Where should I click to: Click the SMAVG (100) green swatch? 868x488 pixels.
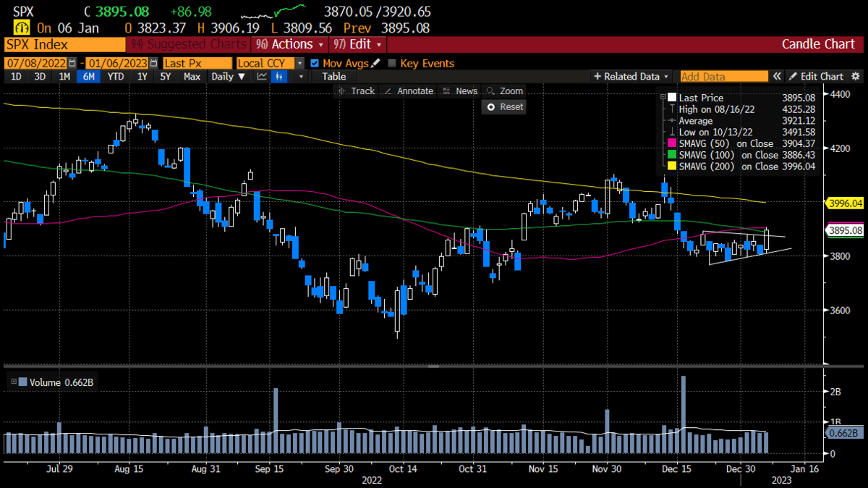click(672, 155)
